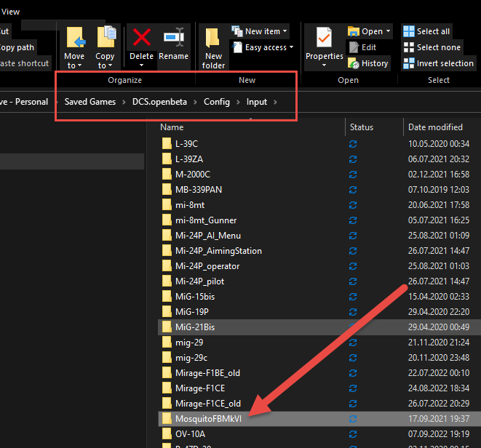Screen dimensions: 481x448
Task: Select the Mirage-F1CE folder
Action: pyautogui.click(x=200, y=388)
